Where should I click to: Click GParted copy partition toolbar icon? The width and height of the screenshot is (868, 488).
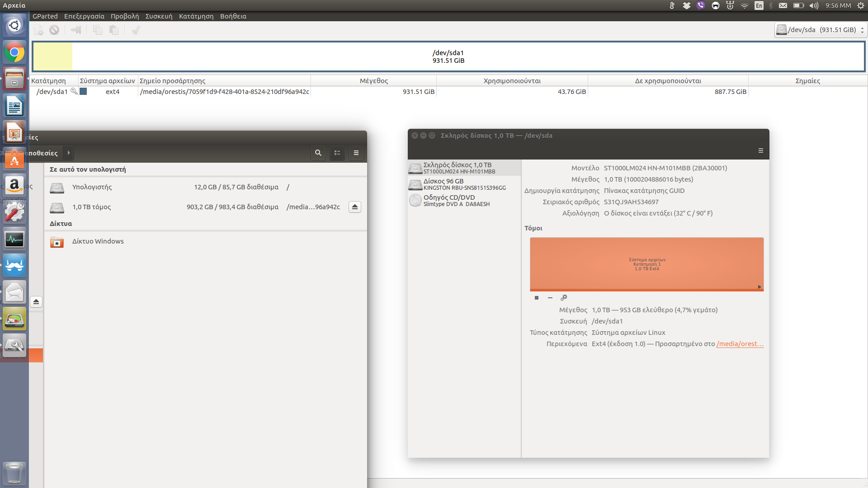coord(97,30)
